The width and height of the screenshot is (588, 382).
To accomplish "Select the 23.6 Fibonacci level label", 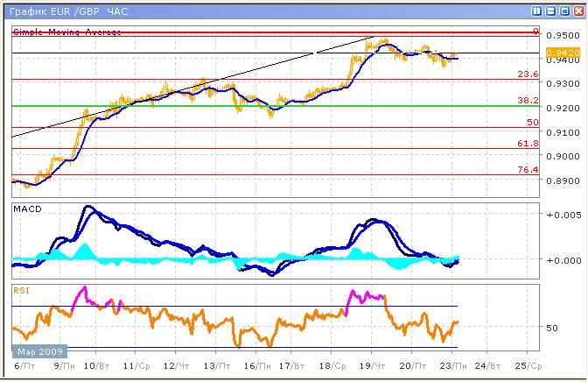I will 528,74.
